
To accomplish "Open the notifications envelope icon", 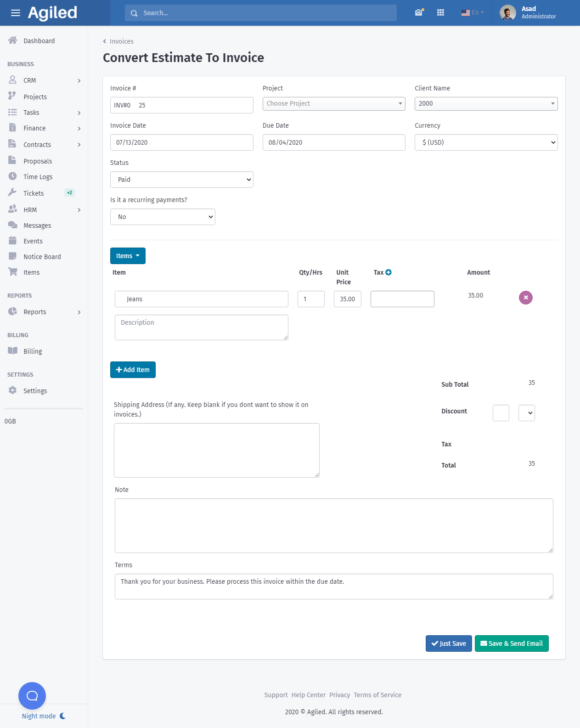I will click(x=418, y=13).
